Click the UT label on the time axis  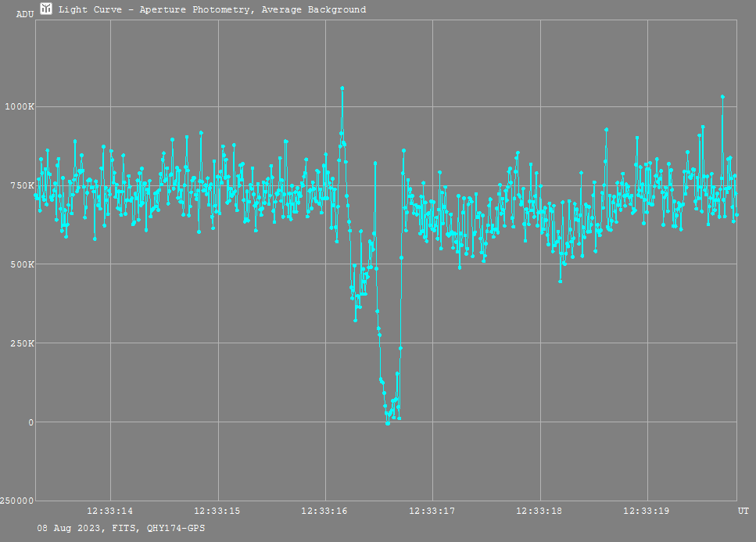pos(743,511)
